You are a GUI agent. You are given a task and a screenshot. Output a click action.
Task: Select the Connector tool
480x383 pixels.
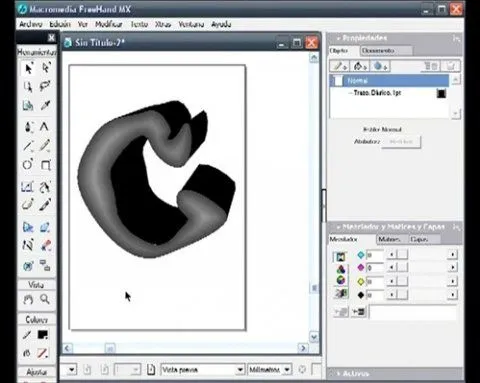point(45,266)
